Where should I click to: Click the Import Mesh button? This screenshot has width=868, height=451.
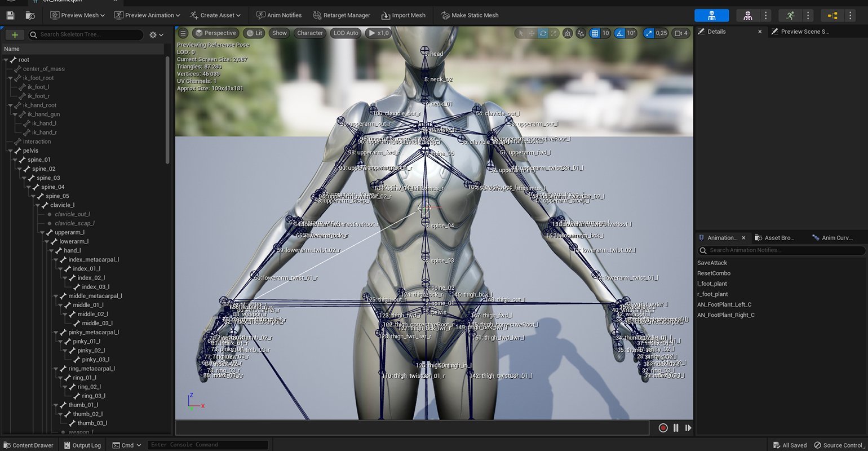point(403,15)
